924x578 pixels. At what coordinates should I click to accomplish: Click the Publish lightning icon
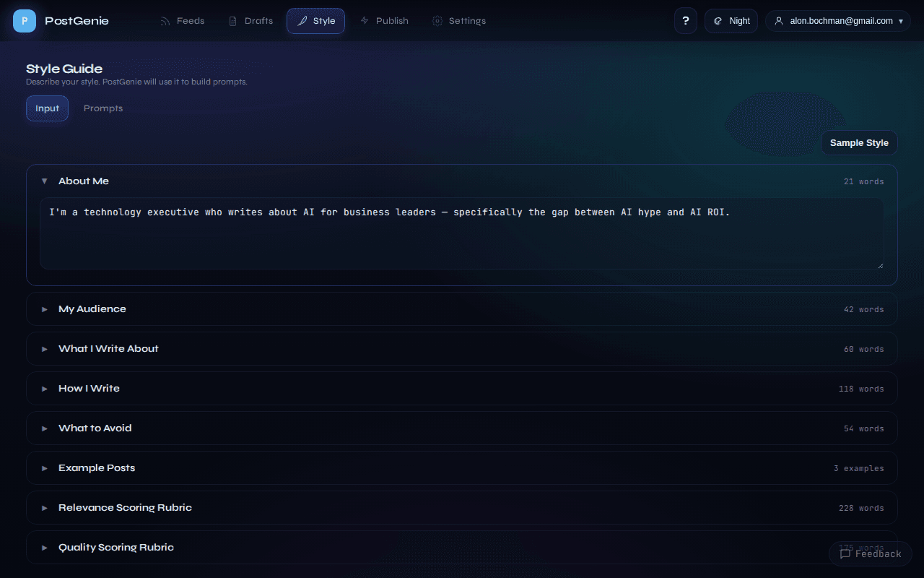[x=366, y=21]
